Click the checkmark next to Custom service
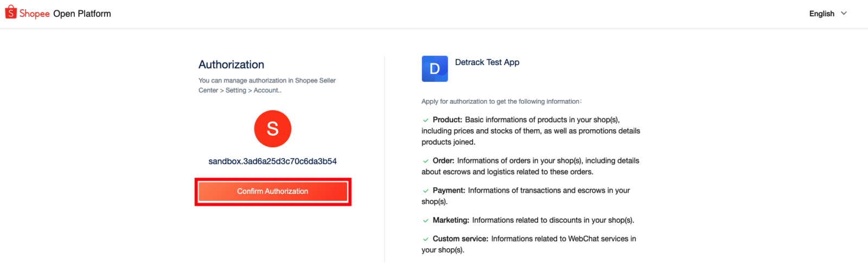868x278 pixels. click(x=426, y=239)
